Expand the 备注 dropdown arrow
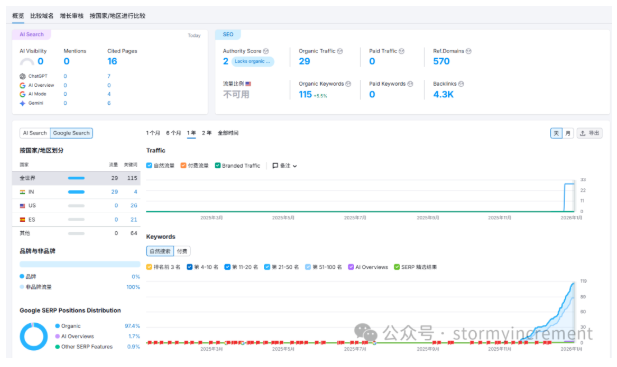This screenshot has height=367, width=617. point(295,166)
